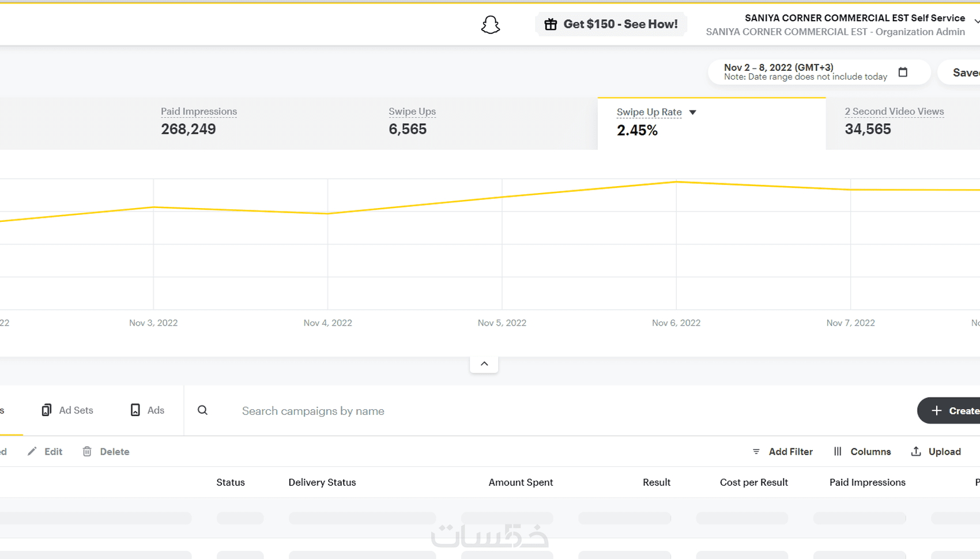Click the Organization Admin role text

click(x=920, y=32)
